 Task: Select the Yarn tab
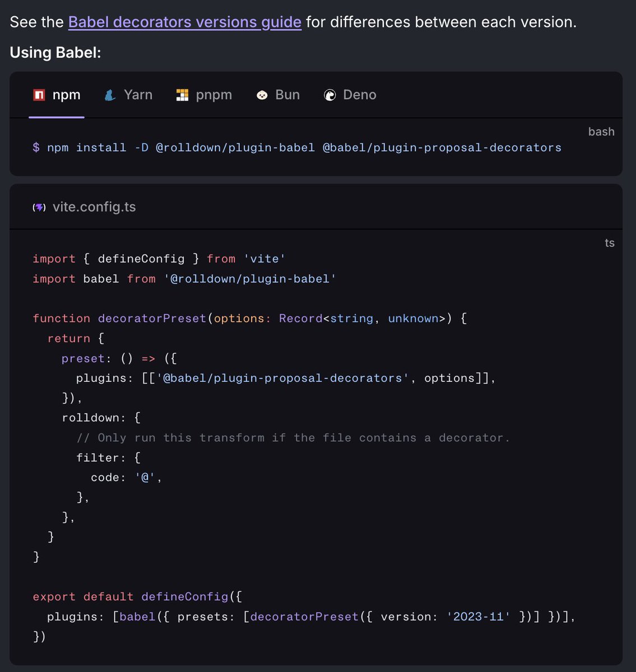pos(128,95)
